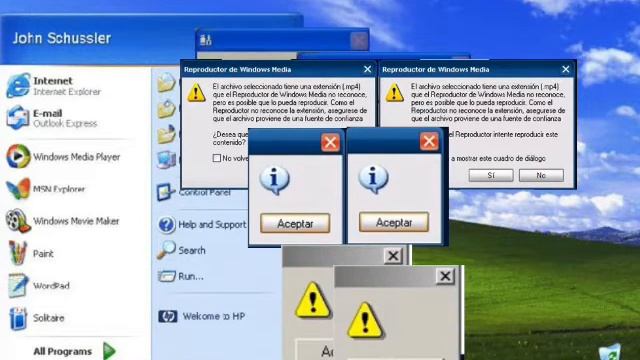The width and height of the screenshot is (640, 360).
Task: Click the My Computer monitor icon
Action: point(167,160)
